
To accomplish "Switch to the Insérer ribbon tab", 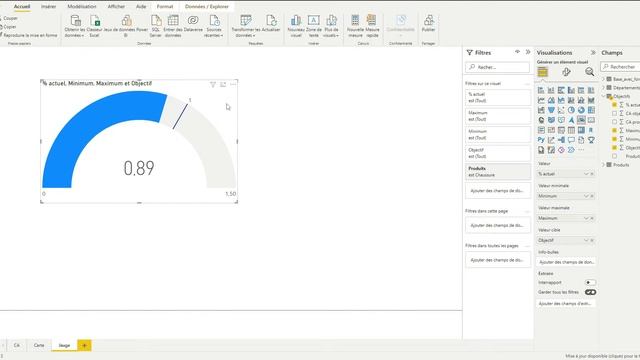I will 49,7.
